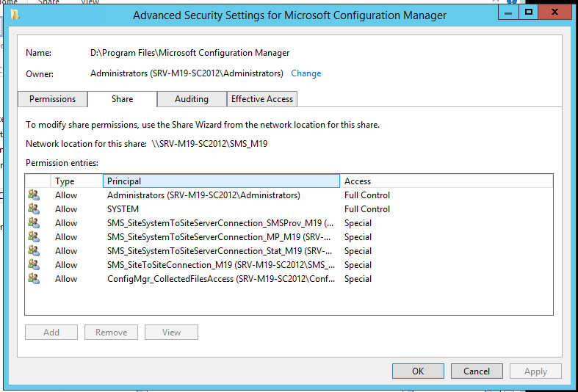Viewport: 578px width, 392px height.
Task: Open the Auditing tab
Action: click(x=192, y=99)
